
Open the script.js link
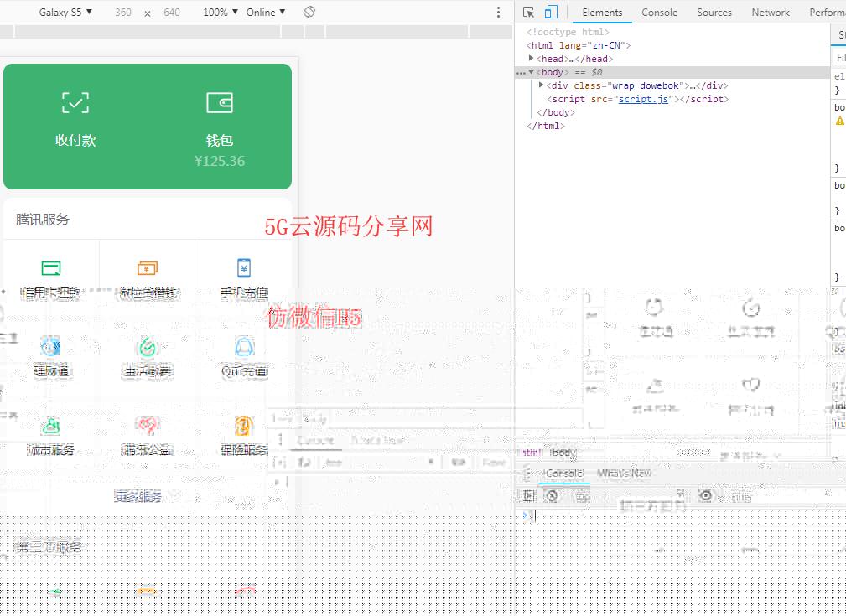643,99
